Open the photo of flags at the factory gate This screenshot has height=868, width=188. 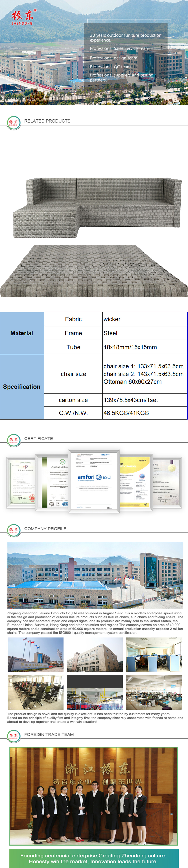(35, 655)
